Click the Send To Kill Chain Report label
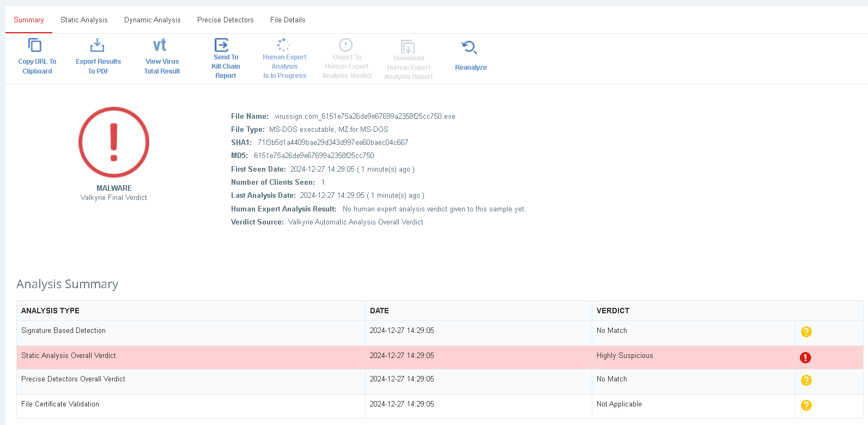The width and height of the screenshot is (868, 425). tap(226, 66)
